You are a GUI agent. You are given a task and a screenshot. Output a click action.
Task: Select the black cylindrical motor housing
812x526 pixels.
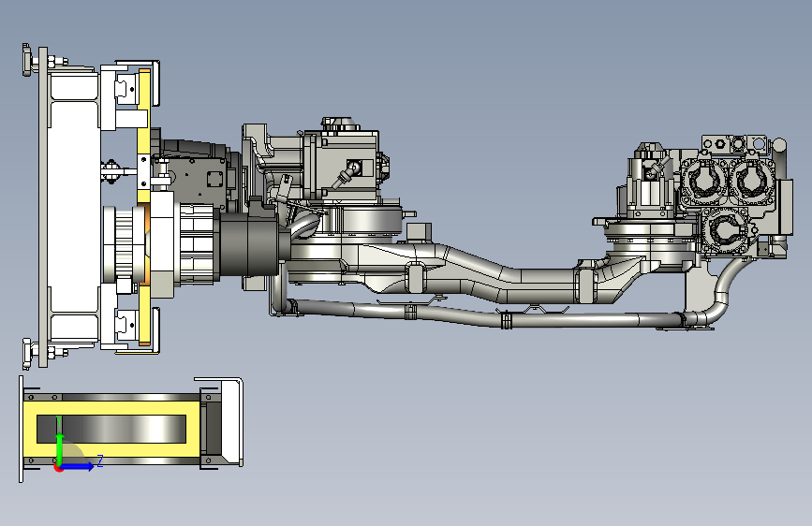pos(250,244)
